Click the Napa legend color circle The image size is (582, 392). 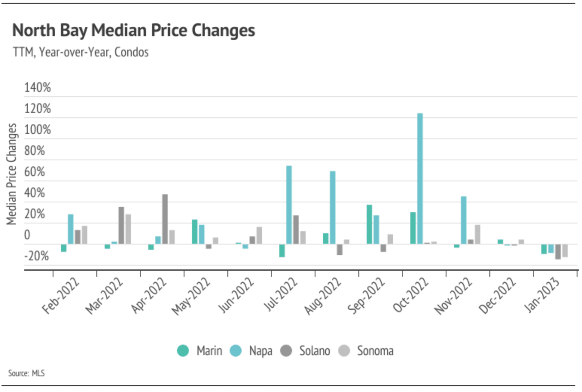tap(236, 351)
